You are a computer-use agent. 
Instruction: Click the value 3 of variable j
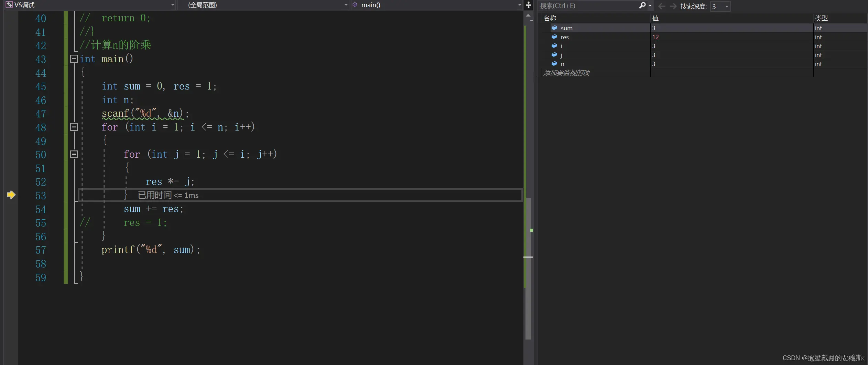(x=653, y=55)
